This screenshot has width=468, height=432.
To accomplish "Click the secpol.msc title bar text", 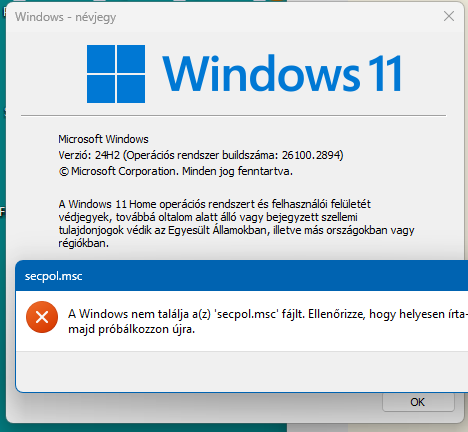I will click(54, 276).
